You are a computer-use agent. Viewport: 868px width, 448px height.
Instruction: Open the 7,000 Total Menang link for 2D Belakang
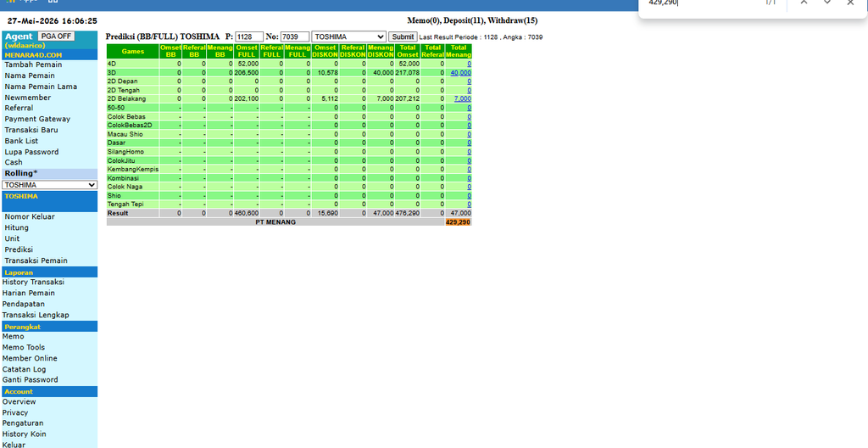pyautogui.click(x=463, y=98)
